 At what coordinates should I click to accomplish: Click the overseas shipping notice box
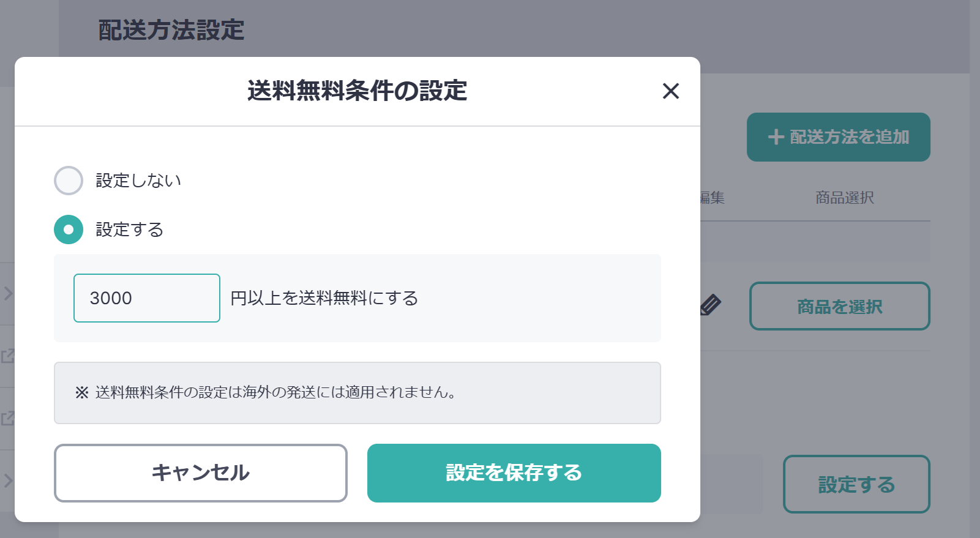pyautogui.click(x=357, y=393)
